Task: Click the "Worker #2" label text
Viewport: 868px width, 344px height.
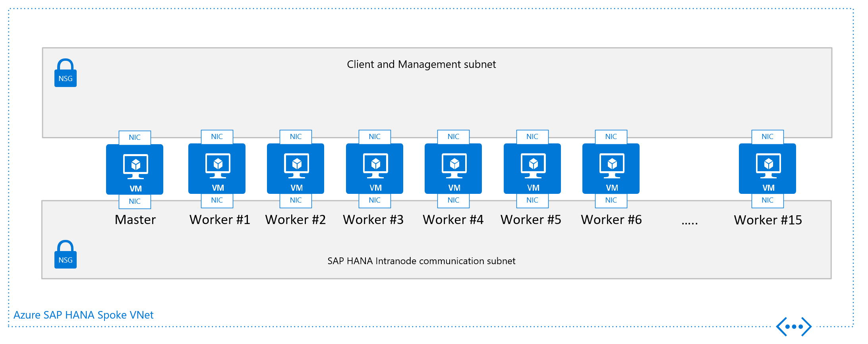Action: [x=296, y=220]
